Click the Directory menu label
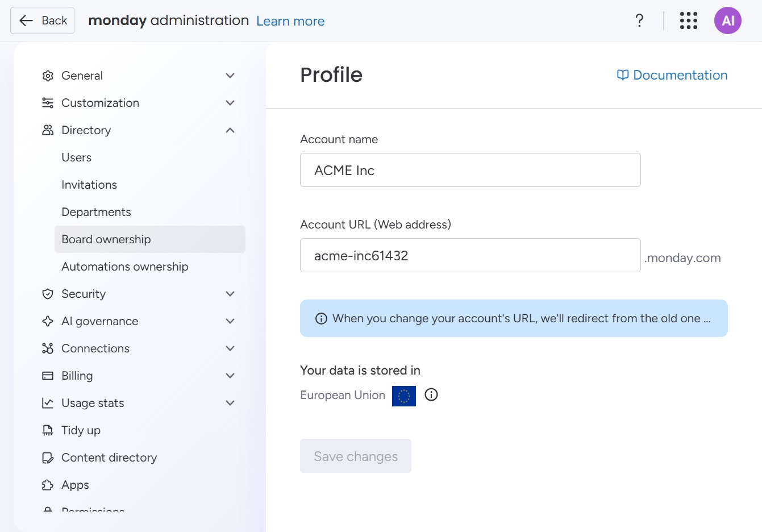Screen dimensions: 762x532 (x=86, y=130)
